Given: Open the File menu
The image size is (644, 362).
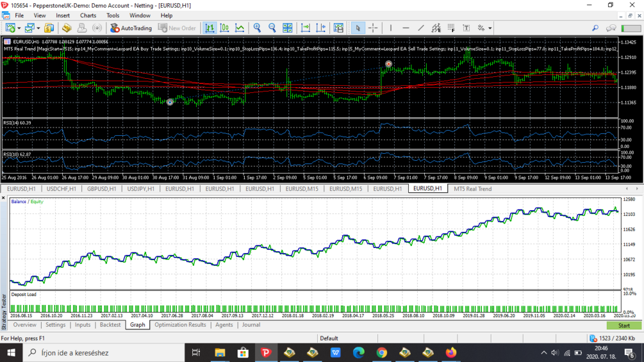Looking at the screenshot, I should [x=19, y=15].
